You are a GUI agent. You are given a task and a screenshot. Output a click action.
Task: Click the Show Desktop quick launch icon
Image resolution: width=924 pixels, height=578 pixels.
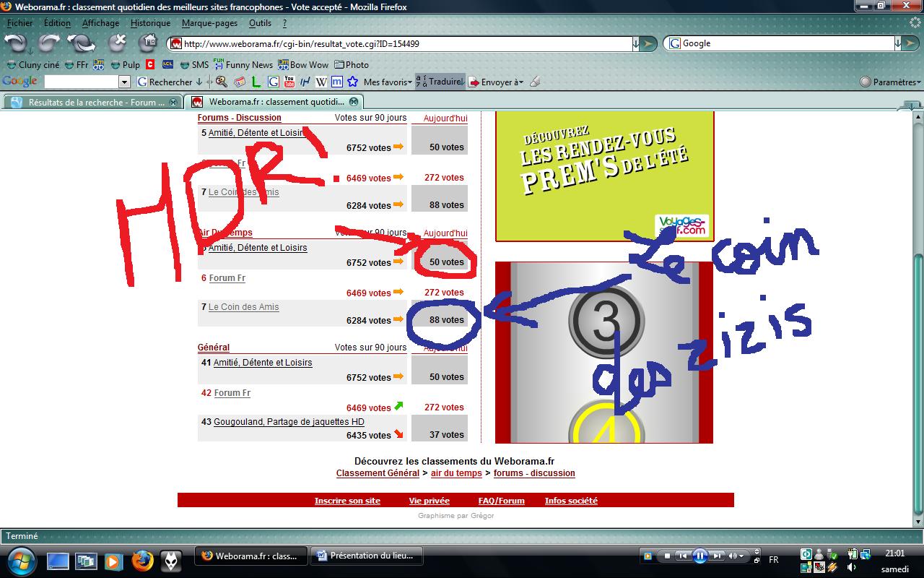point(58,561)
